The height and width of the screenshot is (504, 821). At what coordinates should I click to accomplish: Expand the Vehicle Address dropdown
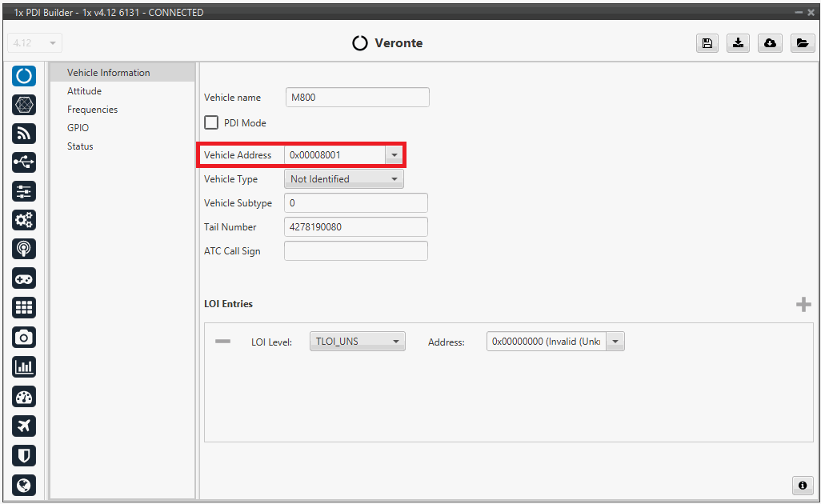[394, 155]
